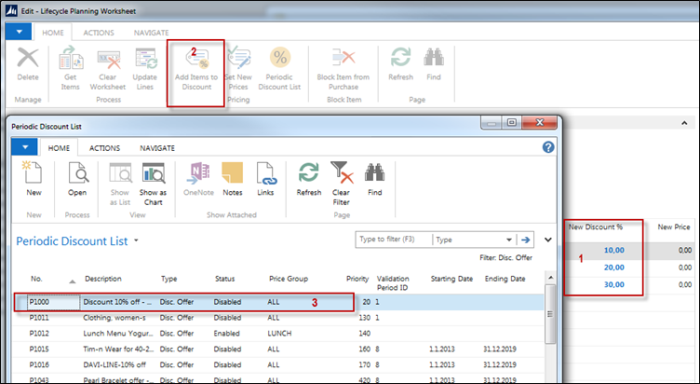
Task: Click the Links attachment icon
Action: [266, 179]
